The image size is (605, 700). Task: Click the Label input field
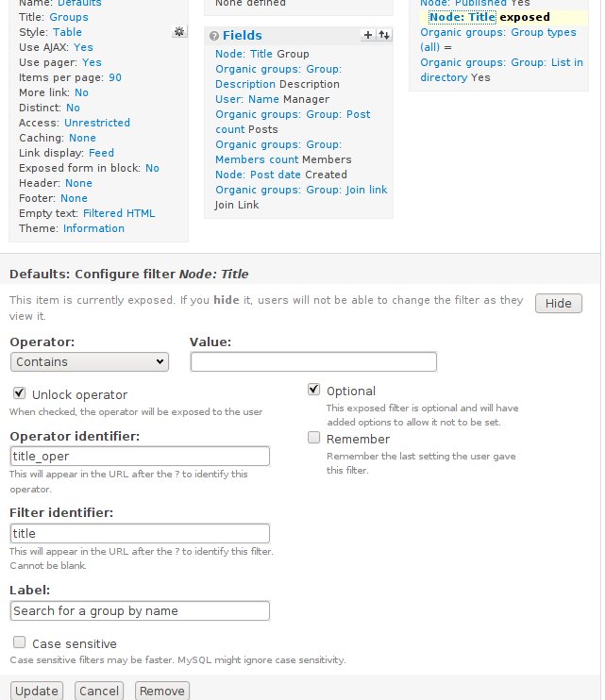140,610
